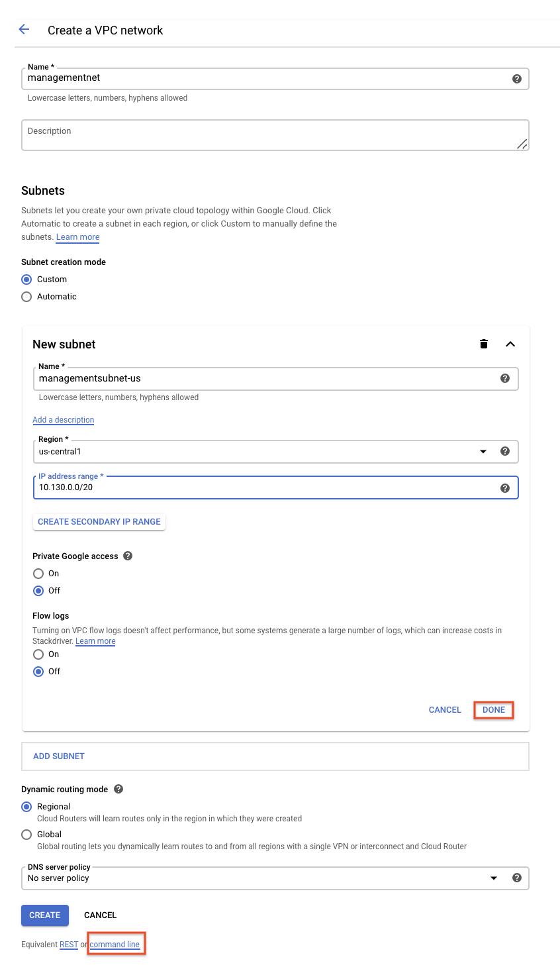Viewport: 560px width, 979px height.
Task: Turn Flow logs On
Action: (38, 654)
